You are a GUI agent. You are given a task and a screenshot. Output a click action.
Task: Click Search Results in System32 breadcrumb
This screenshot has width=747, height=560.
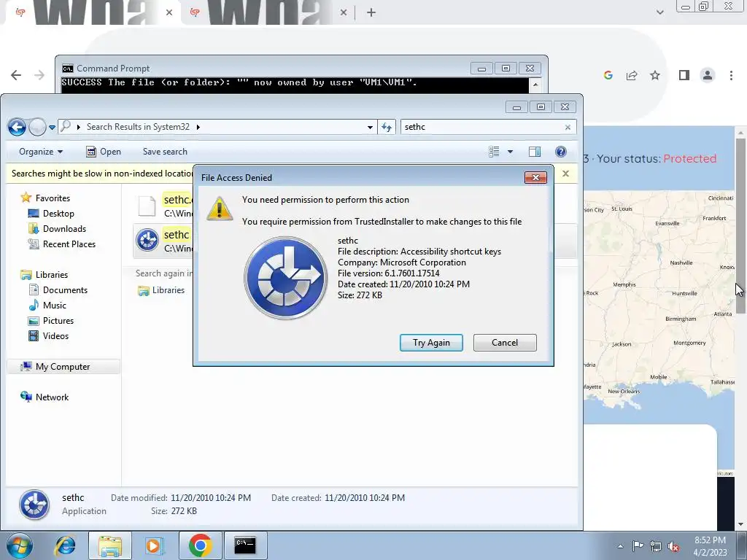(x=138, y=127)
